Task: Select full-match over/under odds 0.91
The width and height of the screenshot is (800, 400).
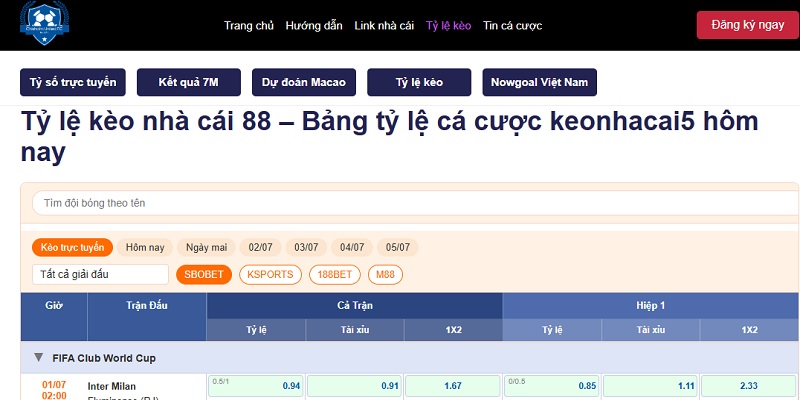Action: tap(355, 386)
